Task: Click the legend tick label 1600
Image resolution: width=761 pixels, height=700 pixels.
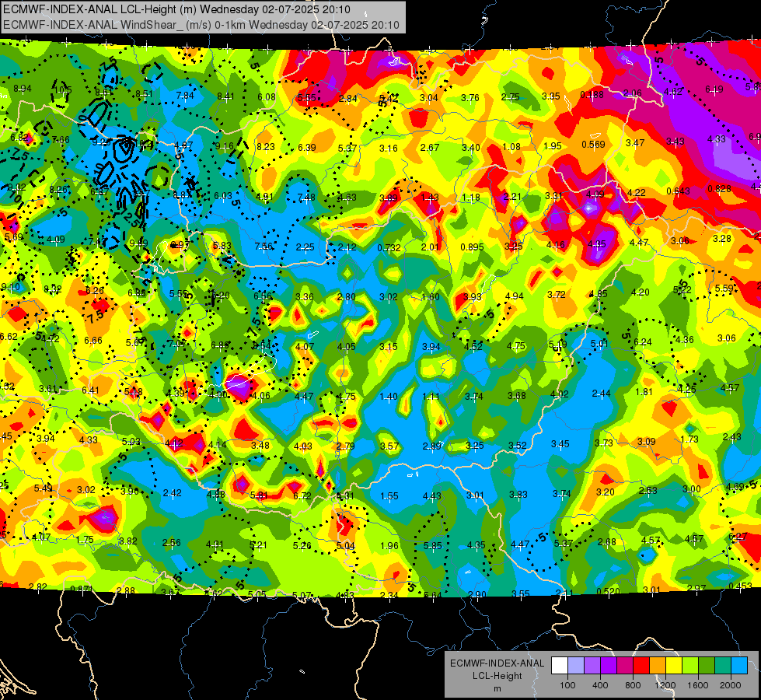Action: [698, 685]
